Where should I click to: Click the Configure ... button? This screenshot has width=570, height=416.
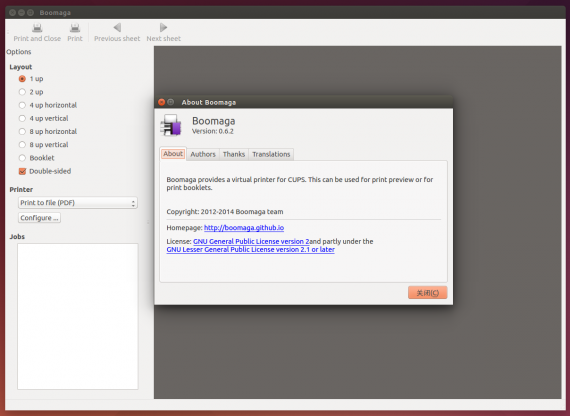39,218
